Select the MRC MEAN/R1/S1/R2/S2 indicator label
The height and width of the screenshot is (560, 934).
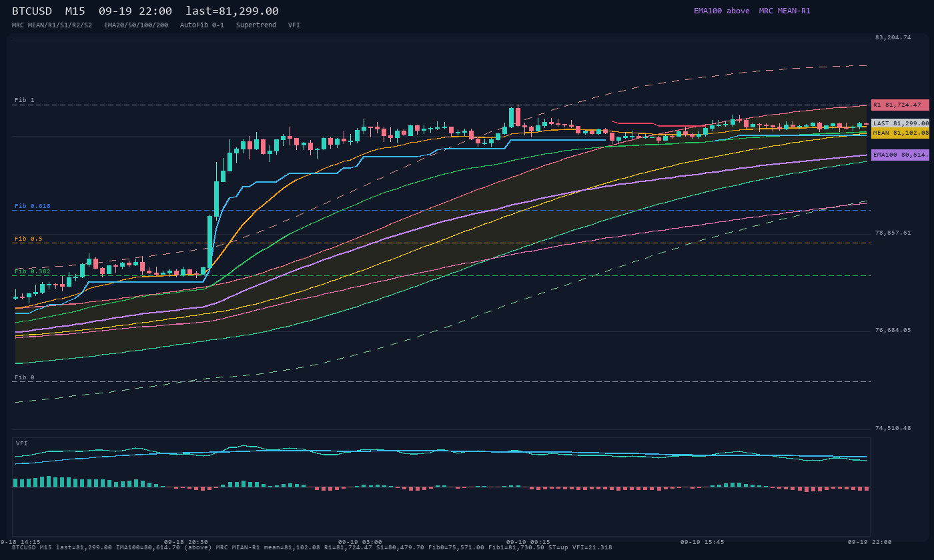point(52,25)
